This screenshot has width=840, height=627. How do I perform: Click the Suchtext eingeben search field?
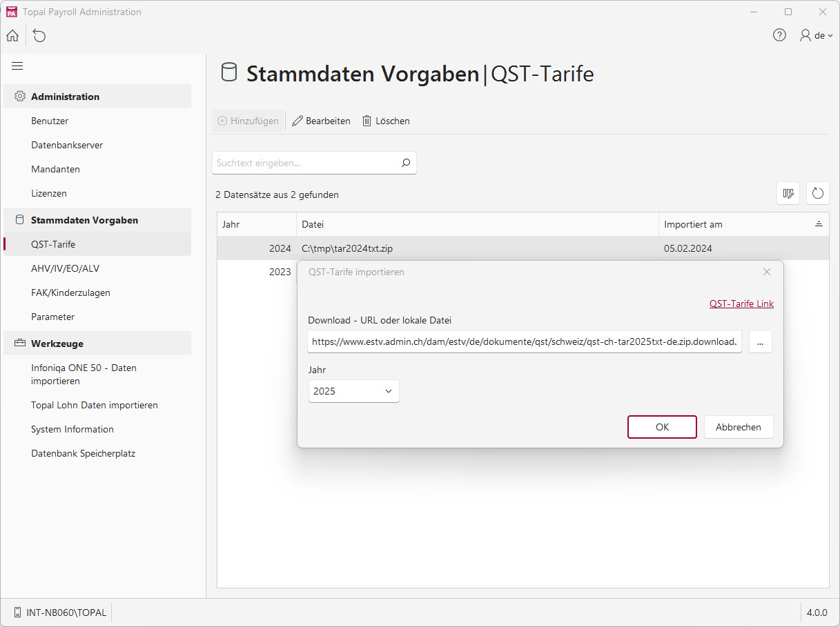point(314,163)
